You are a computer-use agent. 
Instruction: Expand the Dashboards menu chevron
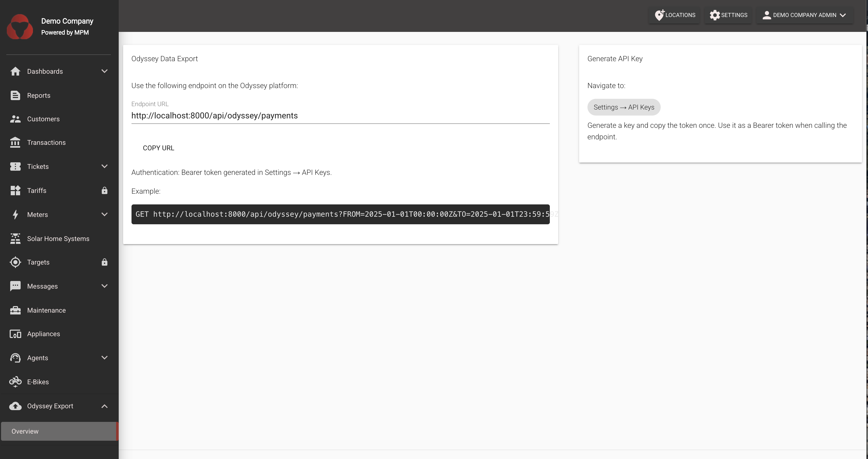105,71
